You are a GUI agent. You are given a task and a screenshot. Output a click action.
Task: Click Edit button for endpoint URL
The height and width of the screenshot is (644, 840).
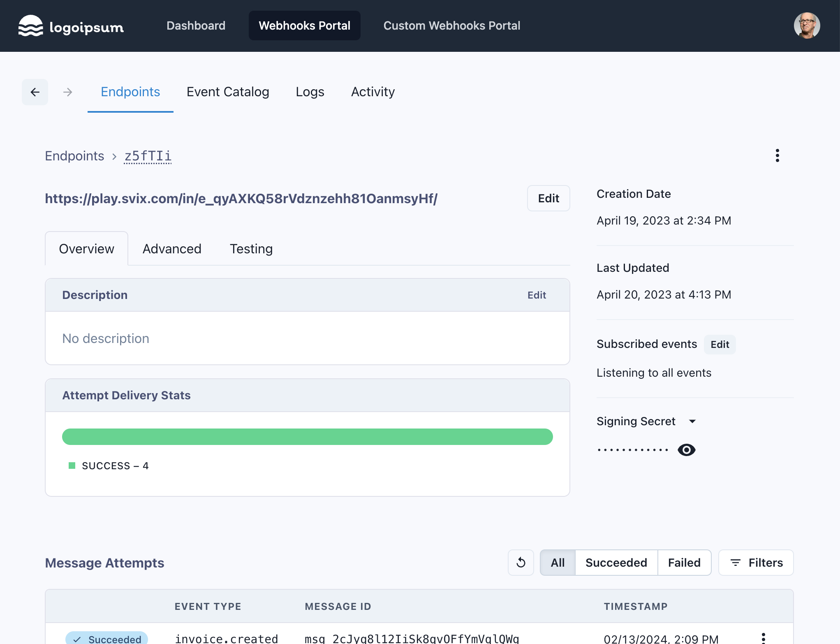point(548,198)
